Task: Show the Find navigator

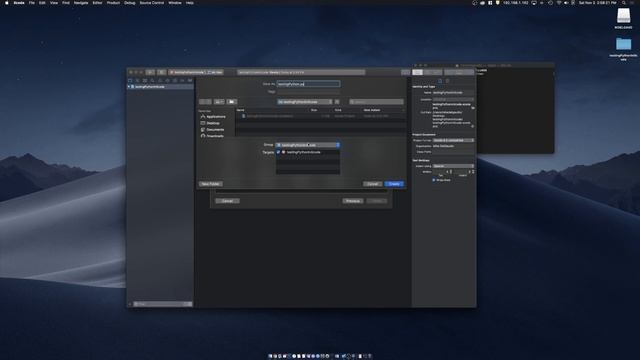Action: click(x=152, y=80)
